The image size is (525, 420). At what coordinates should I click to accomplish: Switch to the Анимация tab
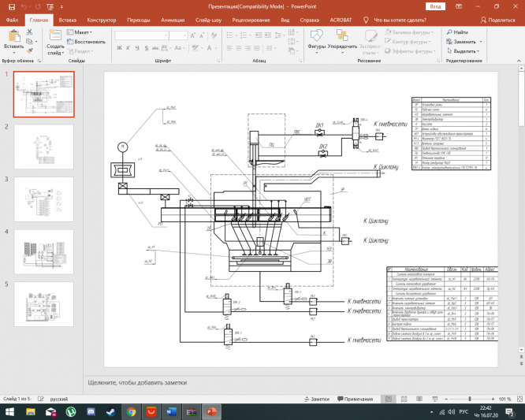point(173,18)
